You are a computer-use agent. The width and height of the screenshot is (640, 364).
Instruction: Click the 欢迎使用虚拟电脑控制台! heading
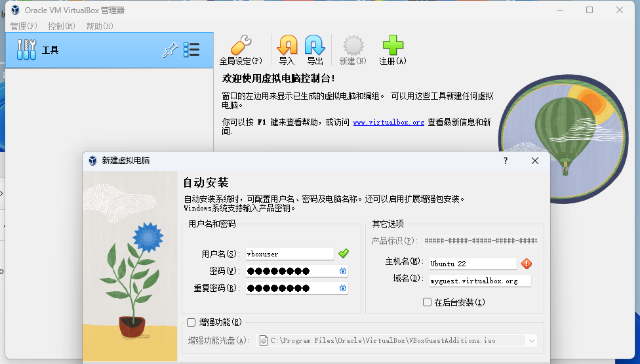pyautogui.click(x=279, y=78)
